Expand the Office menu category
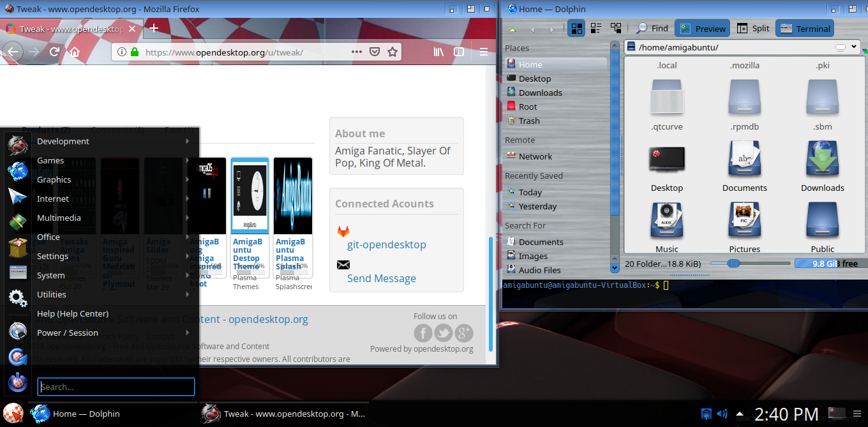The width and height of the screenshot is (868, 427). click(x=115, y=237)
